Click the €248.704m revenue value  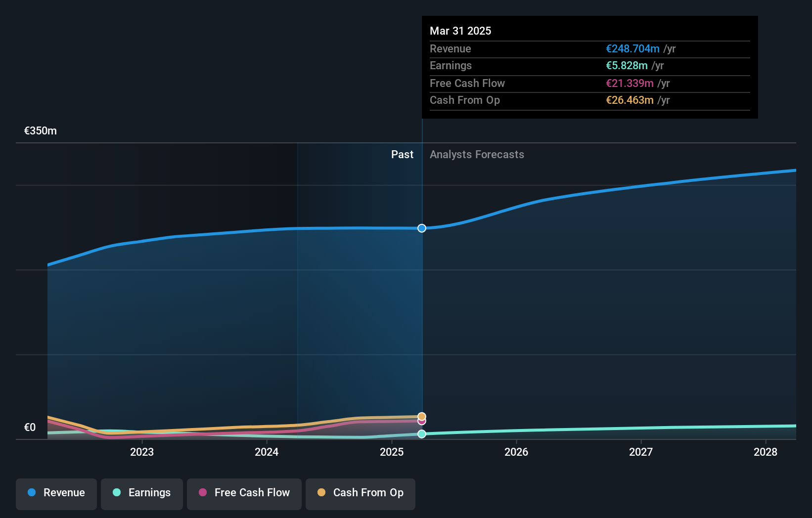pyautogui.click(x=632, y=49)
